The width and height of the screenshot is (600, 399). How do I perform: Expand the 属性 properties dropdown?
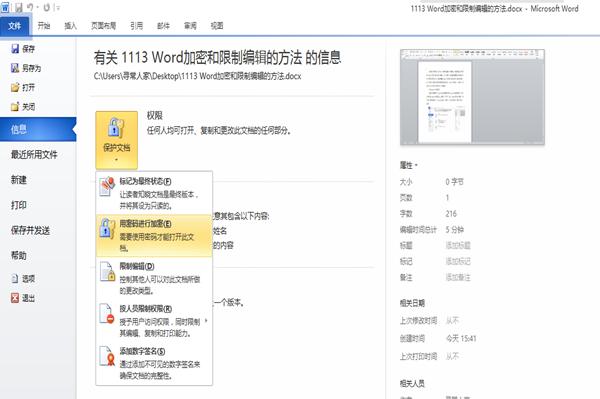tap(409, 165)
